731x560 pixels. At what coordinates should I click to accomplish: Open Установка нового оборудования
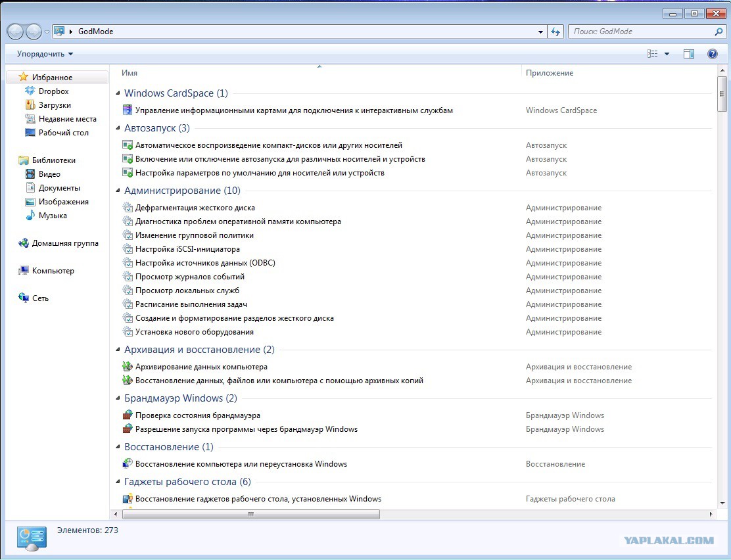pos(195,331)
